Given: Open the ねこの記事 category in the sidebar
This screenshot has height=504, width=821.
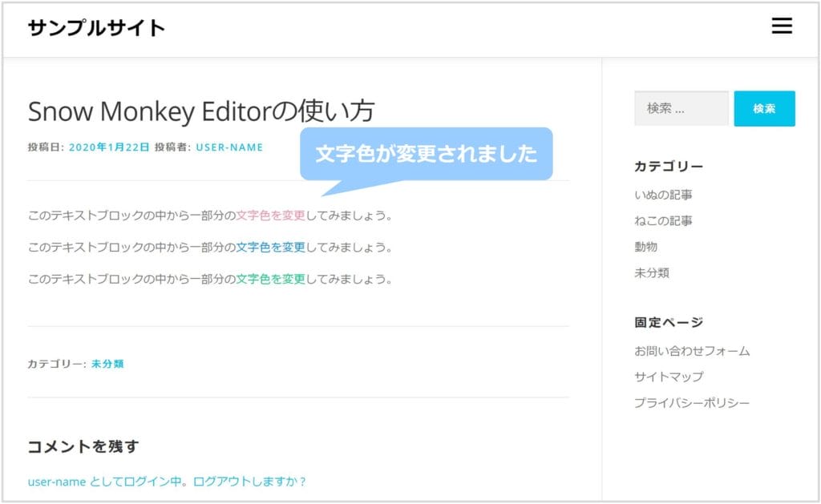Looking at the screenshot, I should point(663,221).
